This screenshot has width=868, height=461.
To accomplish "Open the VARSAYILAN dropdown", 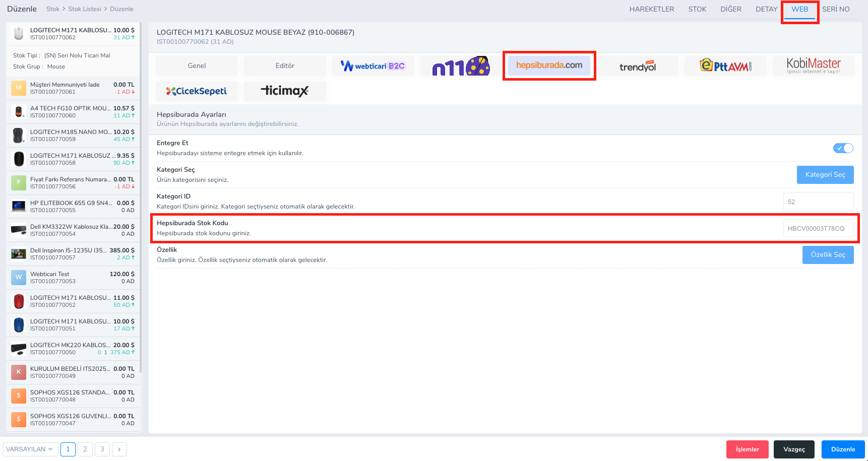I will pyautogui.click(x=30, y=449).
